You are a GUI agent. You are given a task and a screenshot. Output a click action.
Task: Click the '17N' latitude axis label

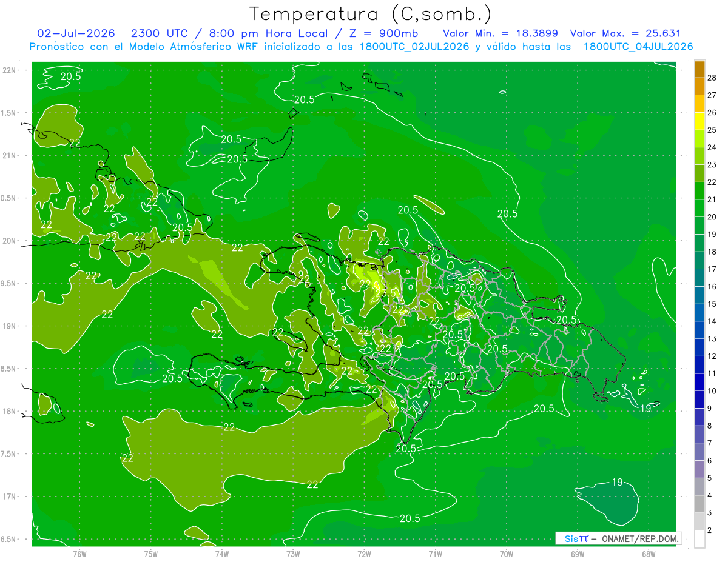[10, 497]
